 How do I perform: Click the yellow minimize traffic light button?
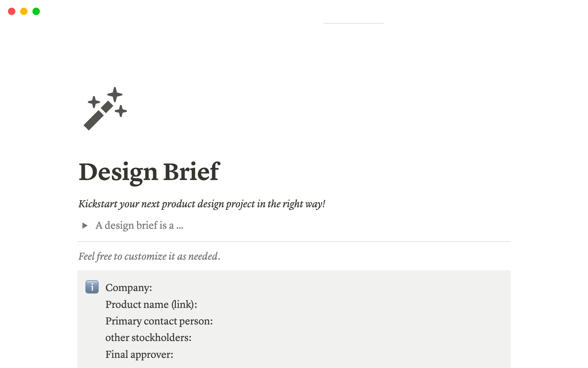tap(24, 11)
